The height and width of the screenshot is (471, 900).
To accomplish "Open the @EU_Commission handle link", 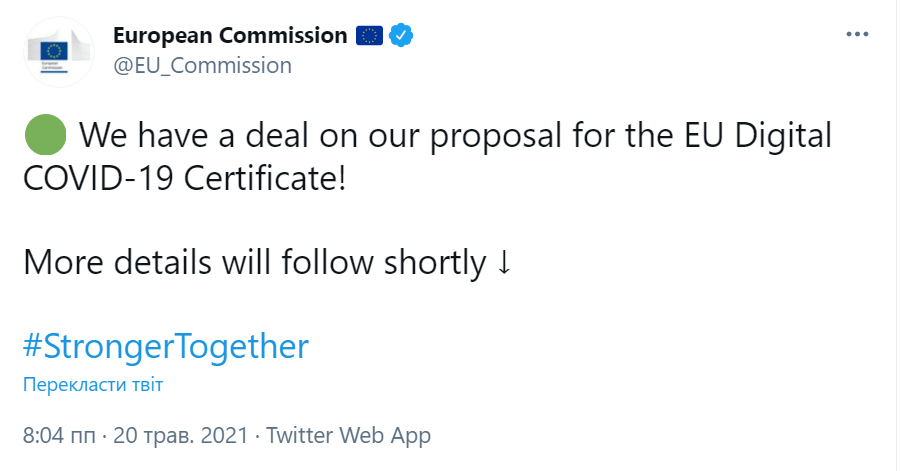I will pos(202,65).
